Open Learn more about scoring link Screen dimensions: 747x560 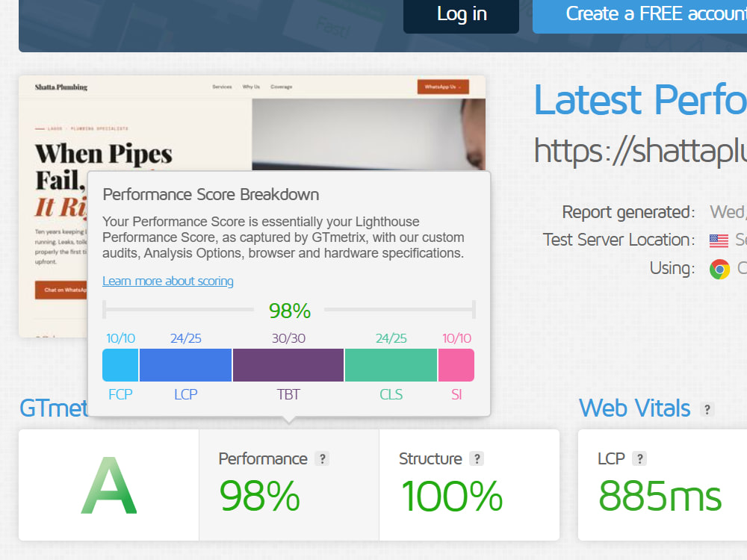(167, 281)
